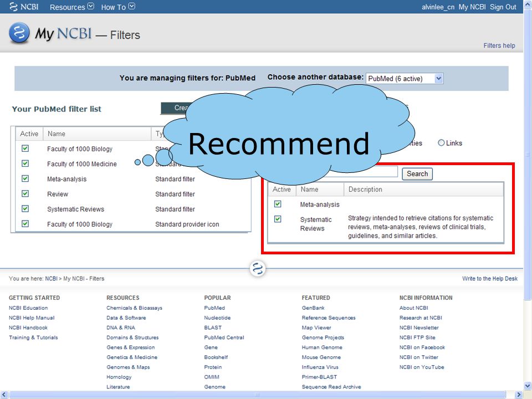
Task: Click Description column header in results
Action: pos(423,190)
